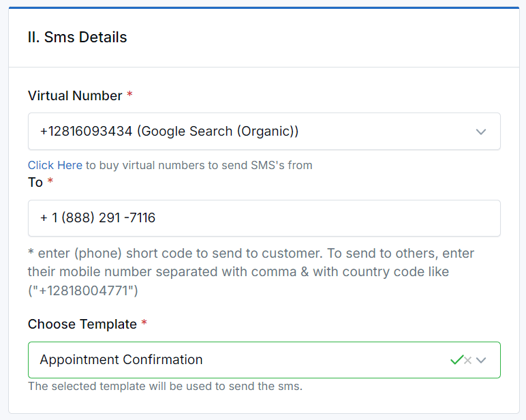The width and height of the screenshot is (526, 420).
Task: Click the Virtual Number field label
Action: tap(75, 95)
